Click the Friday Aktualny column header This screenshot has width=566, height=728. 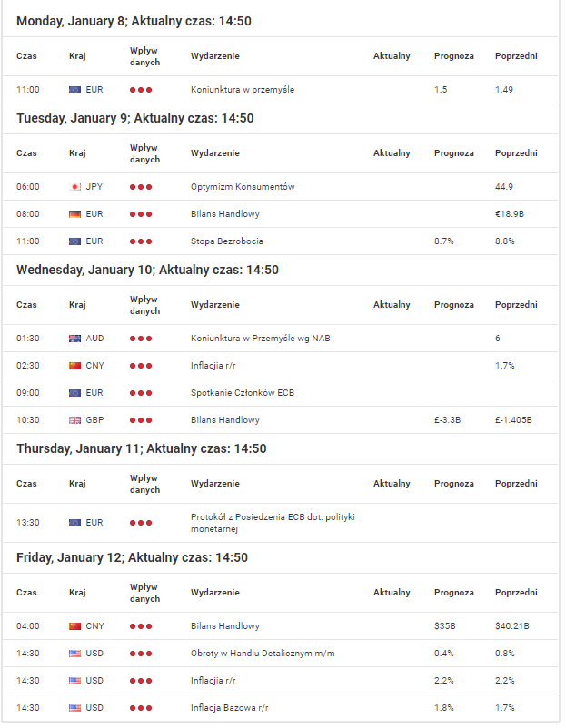392,593
